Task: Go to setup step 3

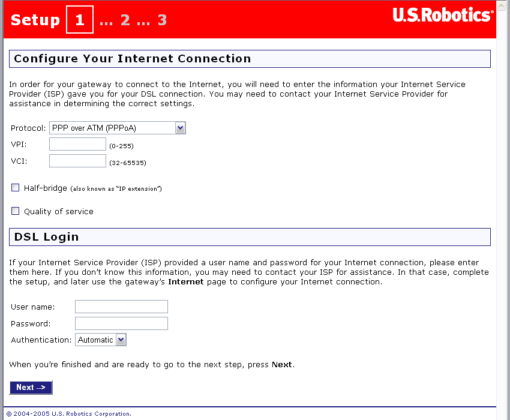Action: tap(163, 20)
